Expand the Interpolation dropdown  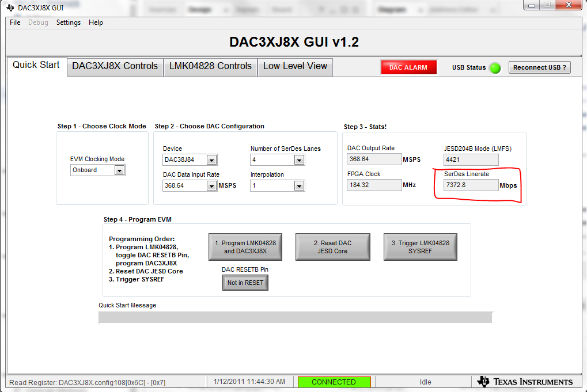278,185
